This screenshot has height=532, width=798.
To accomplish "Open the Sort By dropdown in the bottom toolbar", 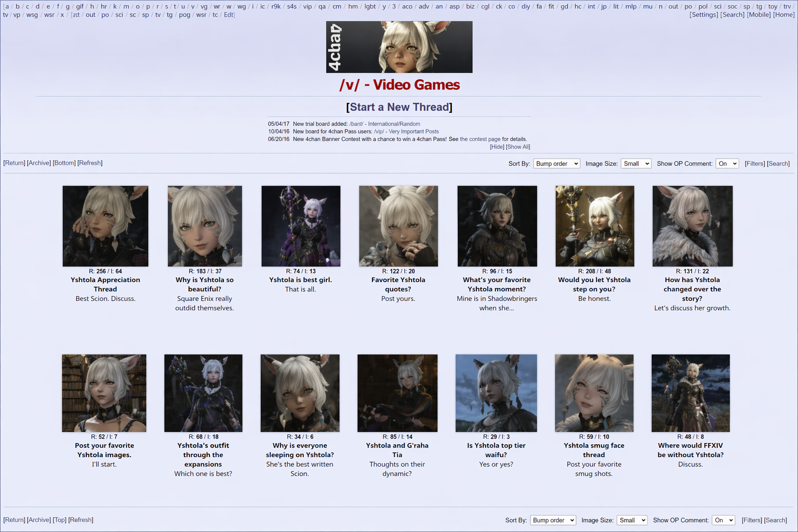I will (553, 520).
